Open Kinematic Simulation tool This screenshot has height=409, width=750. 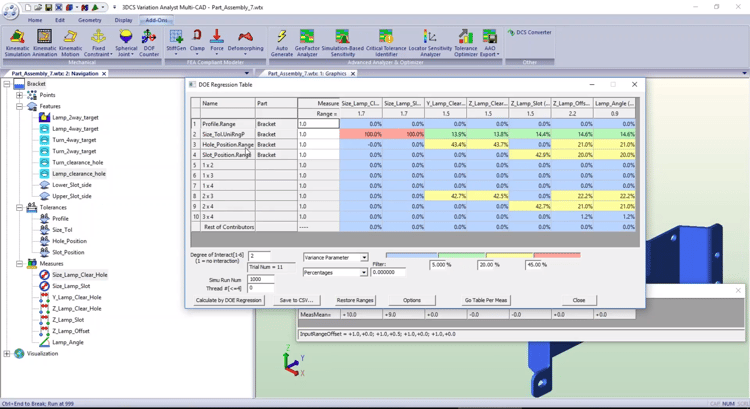click(x=17, y=43)
